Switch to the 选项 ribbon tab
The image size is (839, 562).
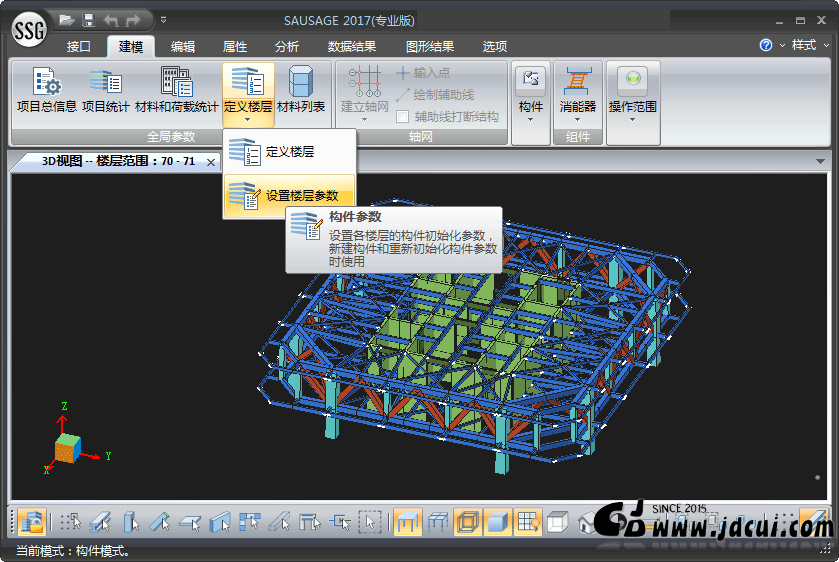pyautogui.click(x=494, y=47)
